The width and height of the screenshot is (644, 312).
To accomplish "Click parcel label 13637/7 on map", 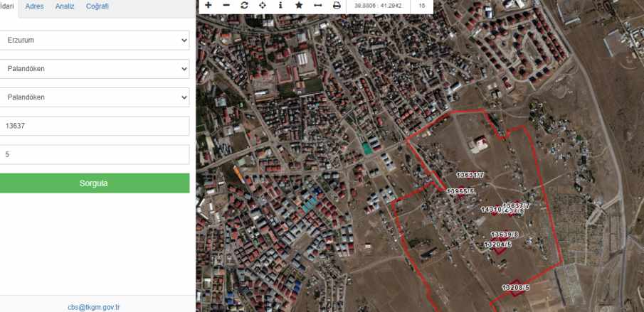I will click(x=517, y=205).
